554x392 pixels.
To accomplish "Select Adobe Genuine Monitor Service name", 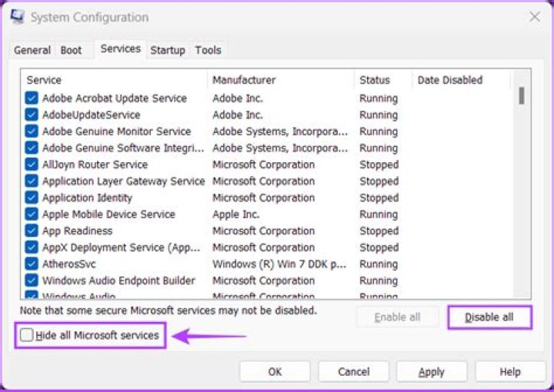I will click(x=117, y=131).
